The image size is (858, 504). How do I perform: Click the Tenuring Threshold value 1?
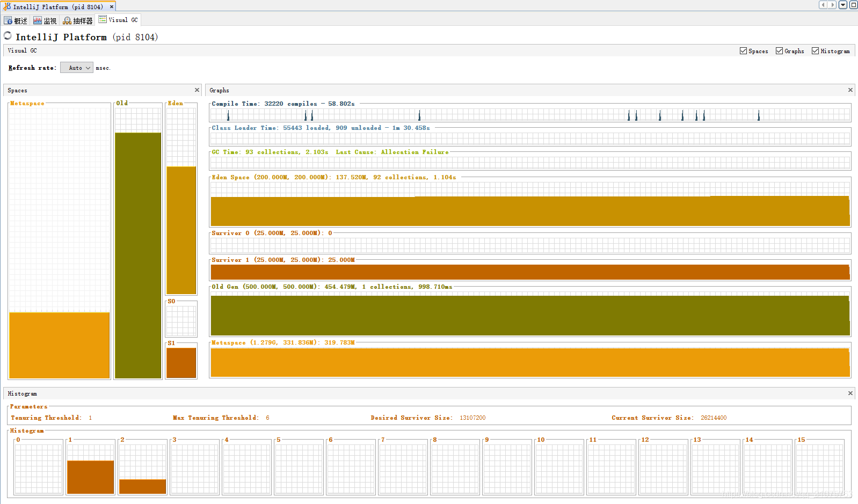pyautogui.click(x=90, y=418)
